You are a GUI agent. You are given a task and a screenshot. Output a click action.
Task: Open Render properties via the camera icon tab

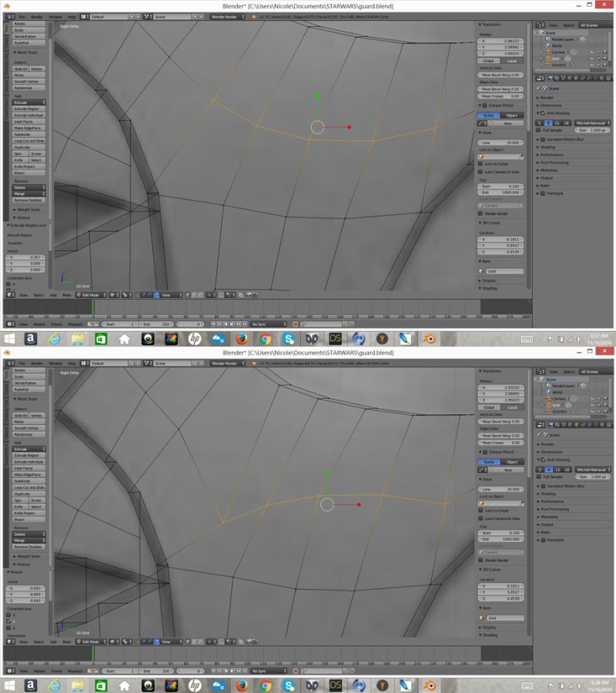click(551, 76)
